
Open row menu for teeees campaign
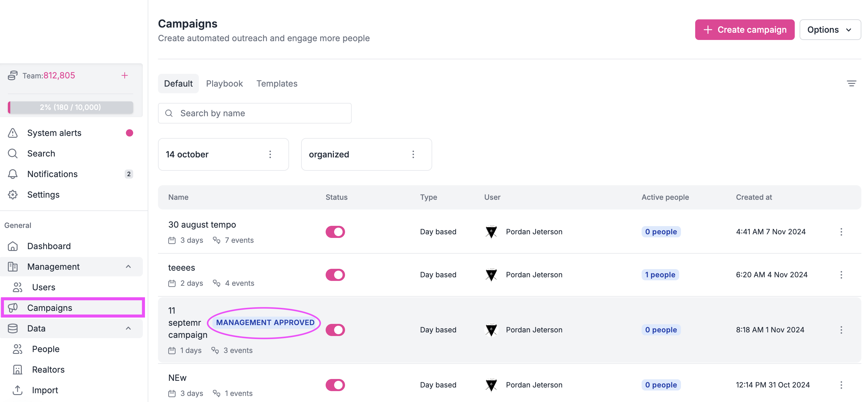click(x=841, y=274)
